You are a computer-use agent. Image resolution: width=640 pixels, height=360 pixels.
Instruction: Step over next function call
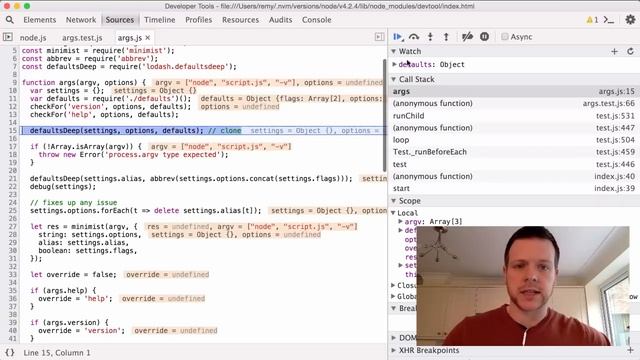point(414,37)
